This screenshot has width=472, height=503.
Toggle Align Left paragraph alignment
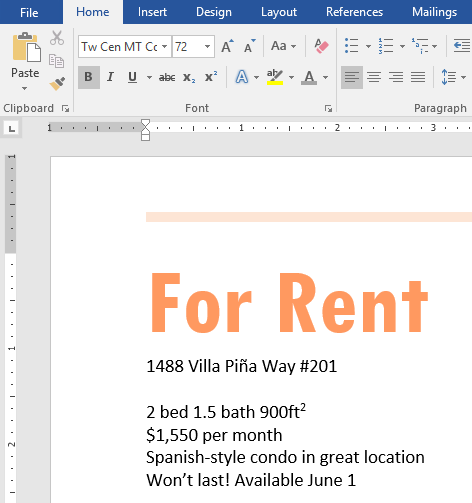pos(352,77)
